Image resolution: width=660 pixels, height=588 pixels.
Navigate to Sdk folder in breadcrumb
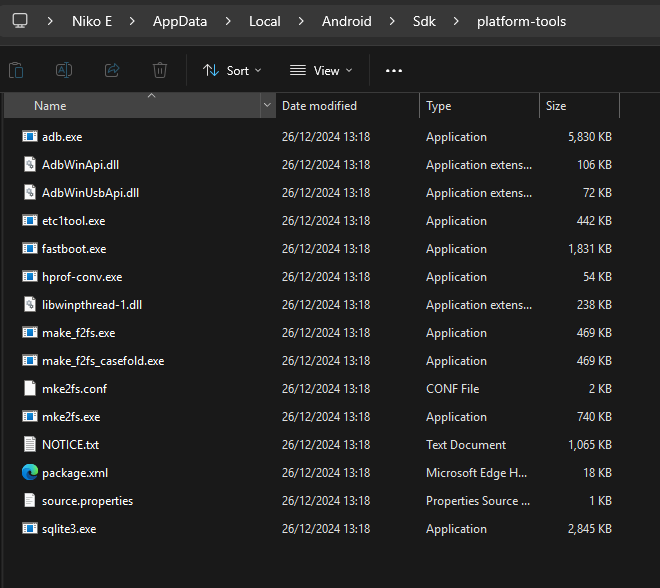[x=424, y=21]
